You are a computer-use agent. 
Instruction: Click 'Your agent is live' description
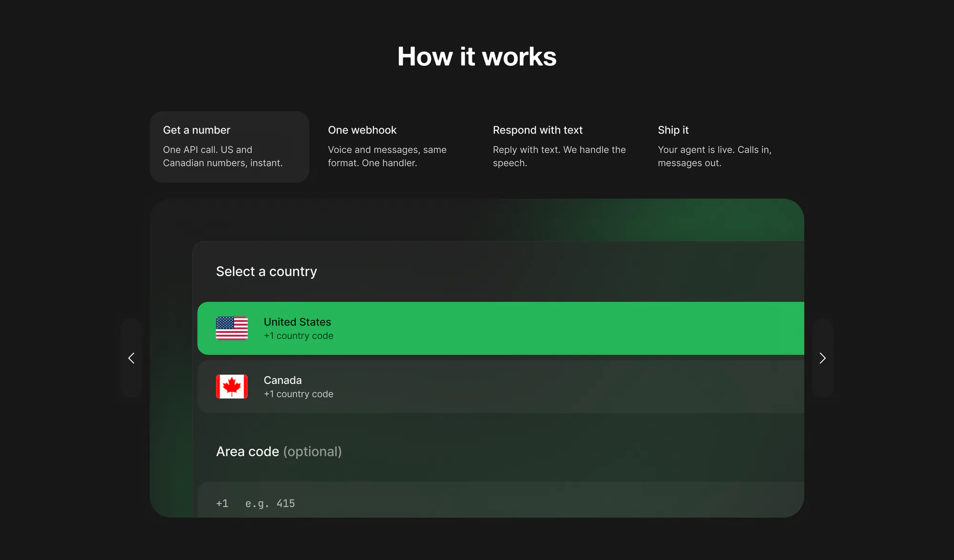tap(715, 156)
